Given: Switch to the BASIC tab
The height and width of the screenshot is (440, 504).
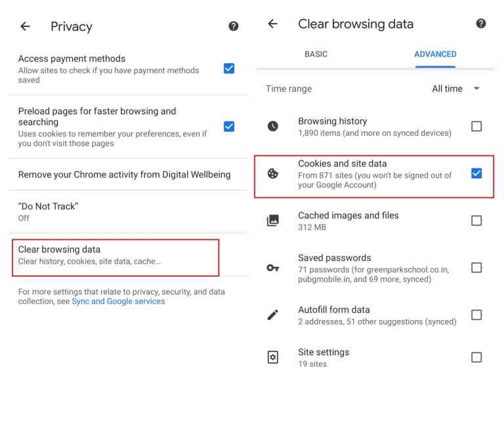Looking at the screenshot, I should pos(316,54).
